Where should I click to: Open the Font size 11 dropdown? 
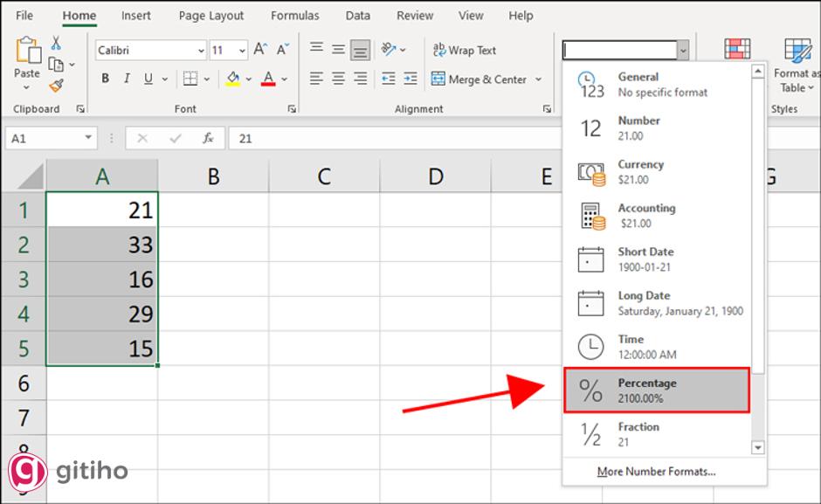coord(242,51)
